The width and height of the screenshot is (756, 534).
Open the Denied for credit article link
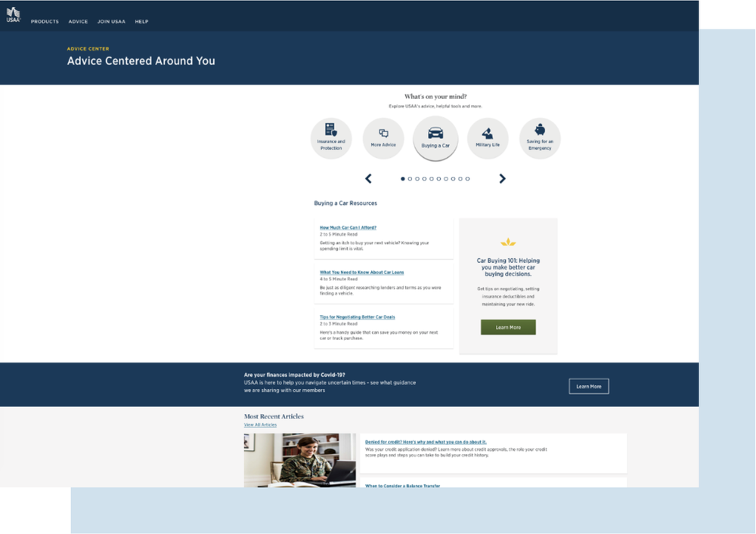(426, 442)
